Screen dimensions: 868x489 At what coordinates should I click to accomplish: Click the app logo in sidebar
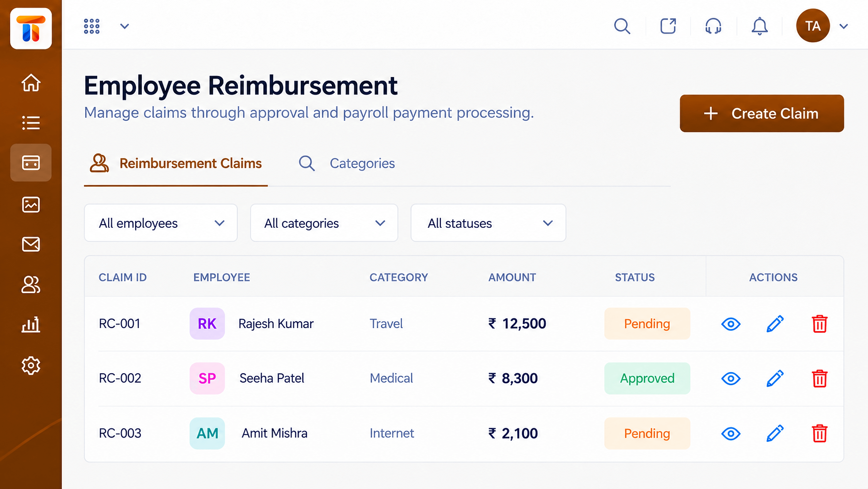pyautogui.click(x=31, y=29)
